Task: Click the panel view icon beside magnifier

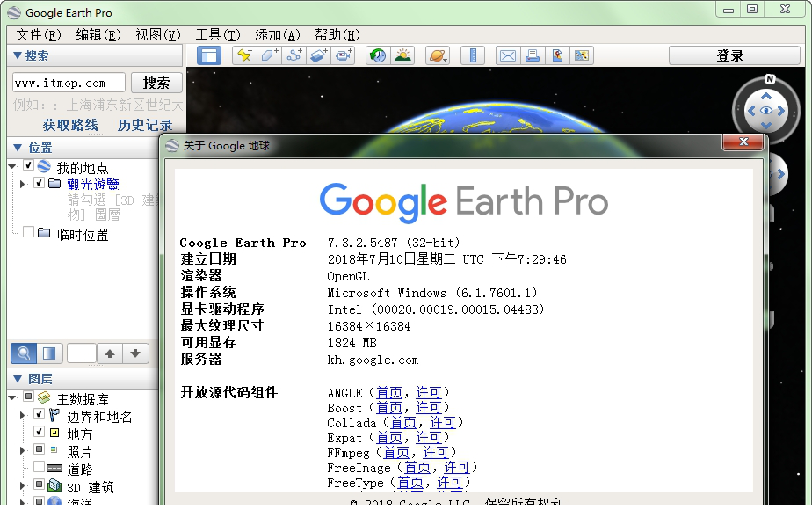Action: point(50,353)
